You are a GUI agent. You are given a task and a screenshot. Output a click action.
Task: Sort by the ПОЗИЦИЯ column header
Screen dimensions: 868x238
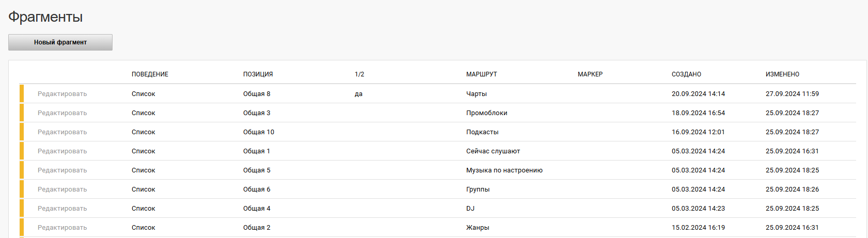coord(258,74)
